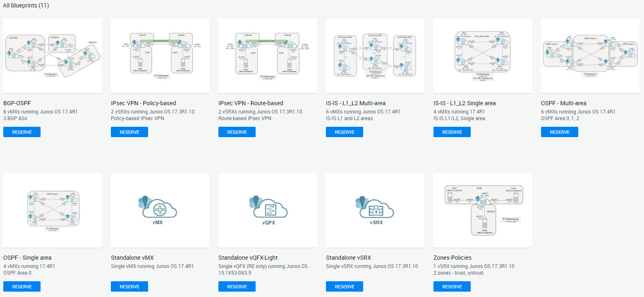The width and height of the screenshot is (644, 297).
Task: Open the Zones-Policies topology thumbnail
Action: coord(483,210)
